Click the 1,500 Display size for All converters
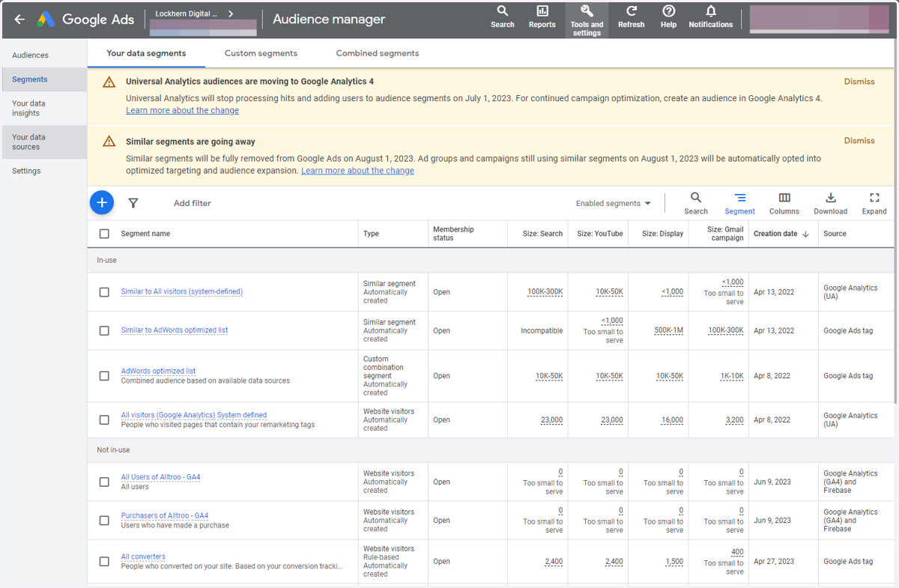This screenshot has height=588, width=899. tap(674, 562)
